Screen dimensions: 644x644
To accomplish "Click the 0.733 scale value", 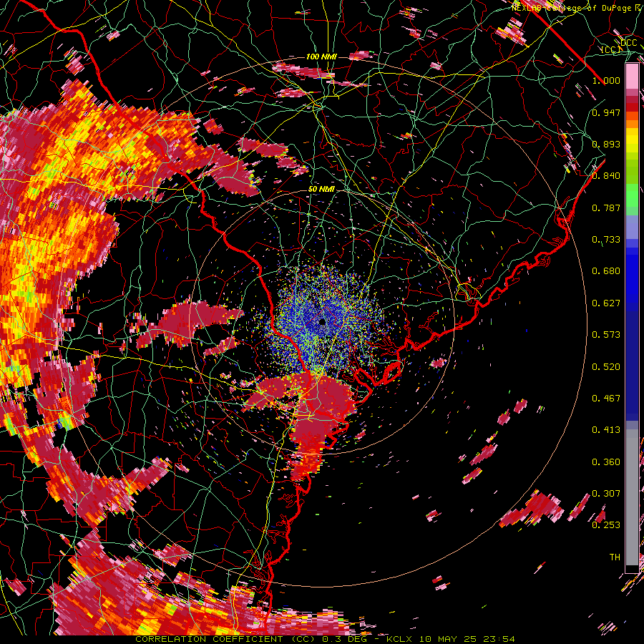I will coord(606,240).
